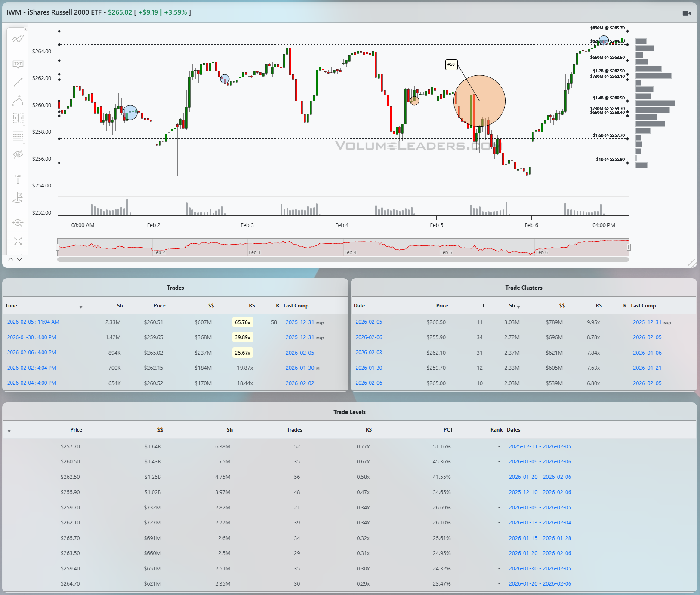Click the PCT column header in Trade Levels
The image size is (700, 595).
pyautogui.click(x=448, y=430)
